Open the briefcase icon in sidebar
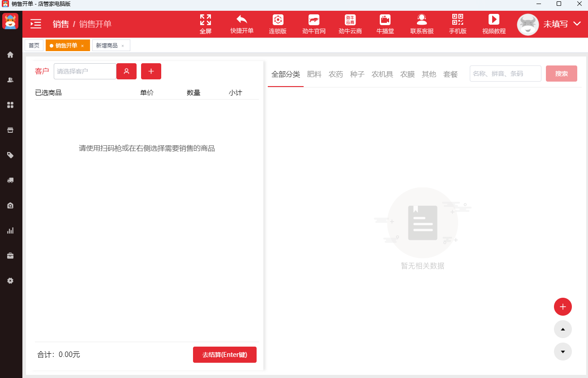 [x=10, y=256]
